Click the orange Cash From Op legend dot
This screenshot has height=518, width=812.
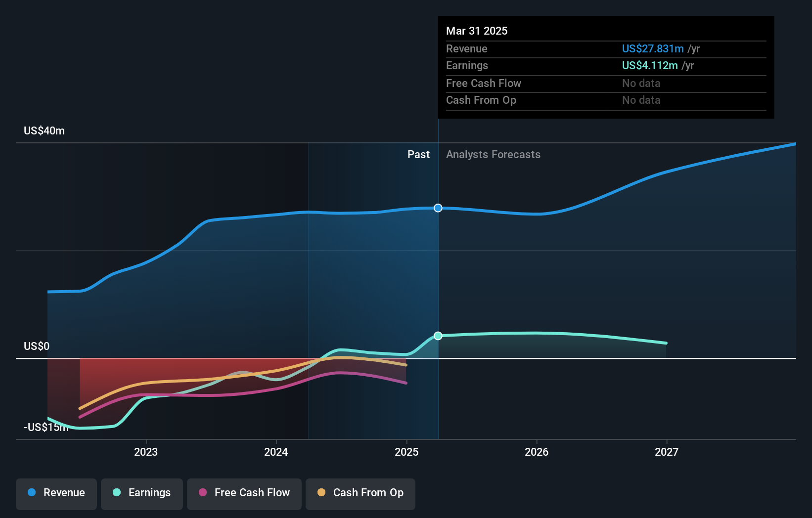pyautogui.click(x=321, y=492)
